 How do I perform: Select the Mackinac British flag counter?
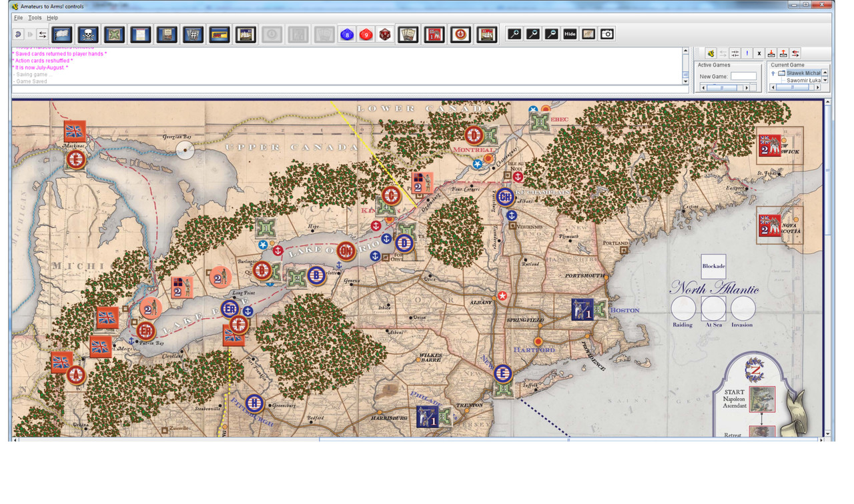tap(75, 131)
